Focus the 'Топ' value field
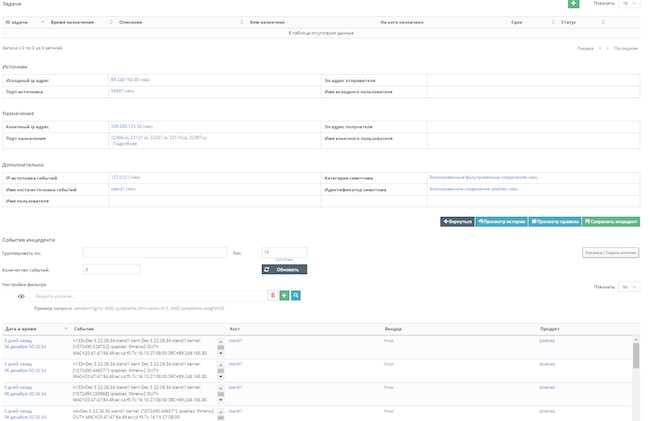This screenshot has width=650, height=421. click(284, 252)
